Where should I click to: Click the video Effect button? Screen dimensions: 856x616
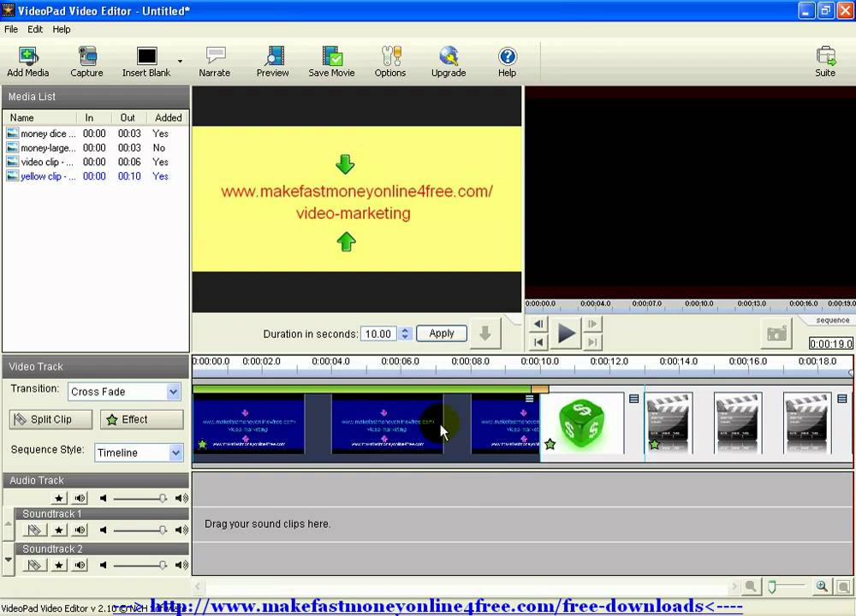click(x=142, y=419)
